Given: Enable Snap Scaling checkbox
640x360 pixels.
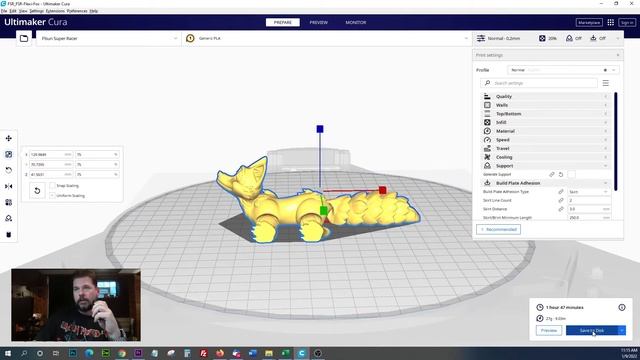Looking at the screenshot, I should click(52, 186).
